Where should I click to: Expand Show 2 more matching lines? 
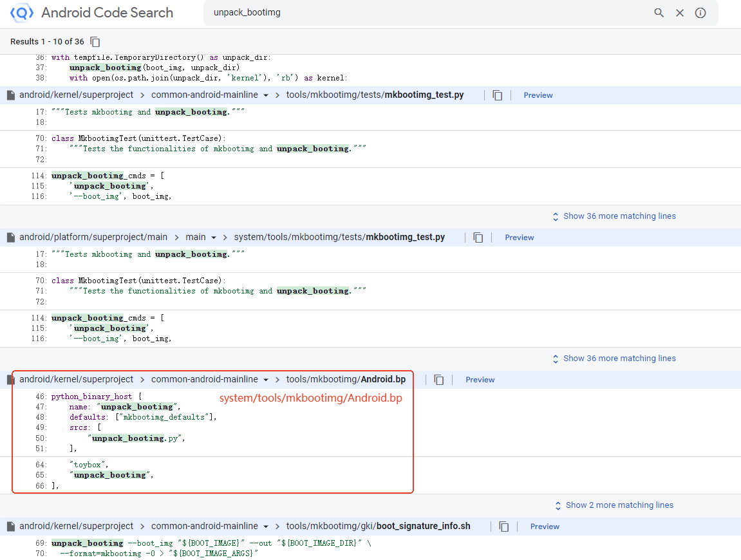tap(614, 505)
